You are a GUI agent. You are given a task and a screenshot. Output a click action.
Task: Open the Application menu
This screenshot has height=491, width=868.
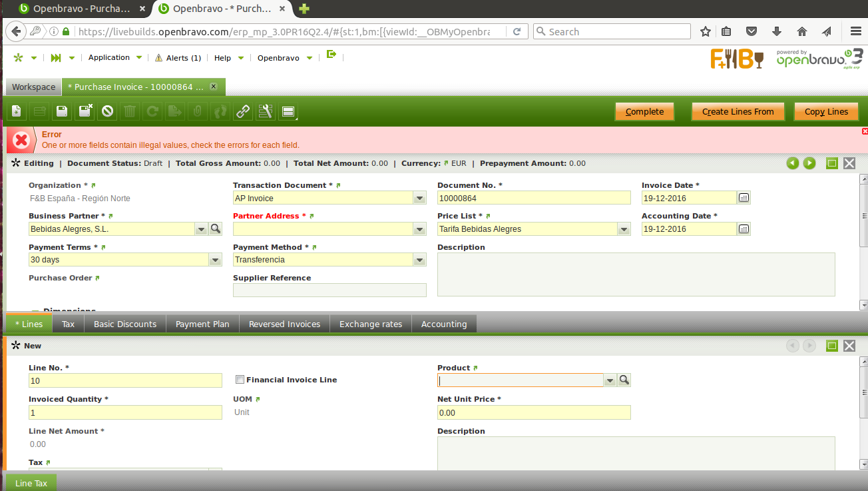pyautogui.click(x=109, y=58)
